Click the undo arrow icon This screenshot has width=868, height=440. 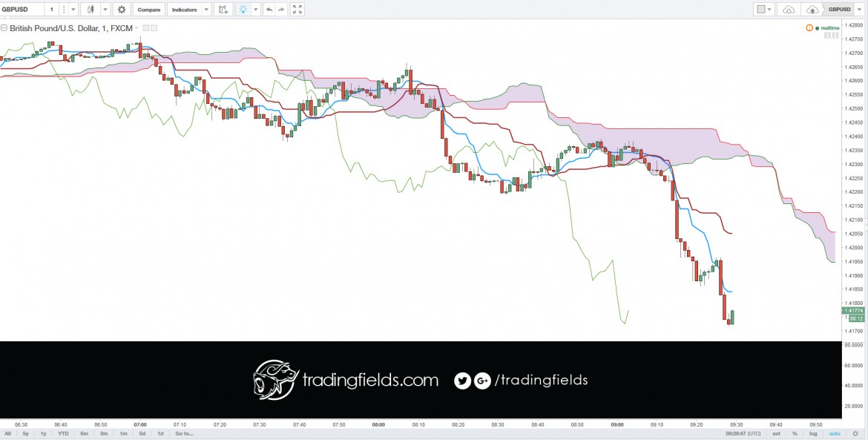tap(269, 10)
